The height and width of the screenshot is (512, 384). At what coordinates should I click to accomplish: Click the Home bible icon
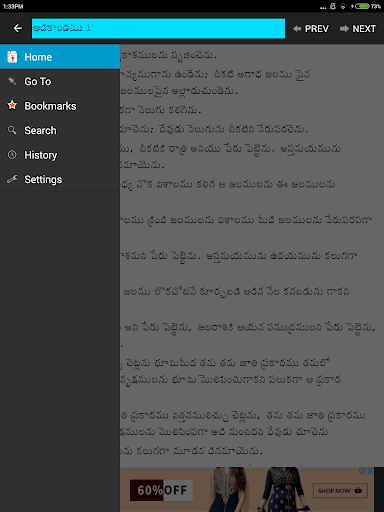point(12,57)
